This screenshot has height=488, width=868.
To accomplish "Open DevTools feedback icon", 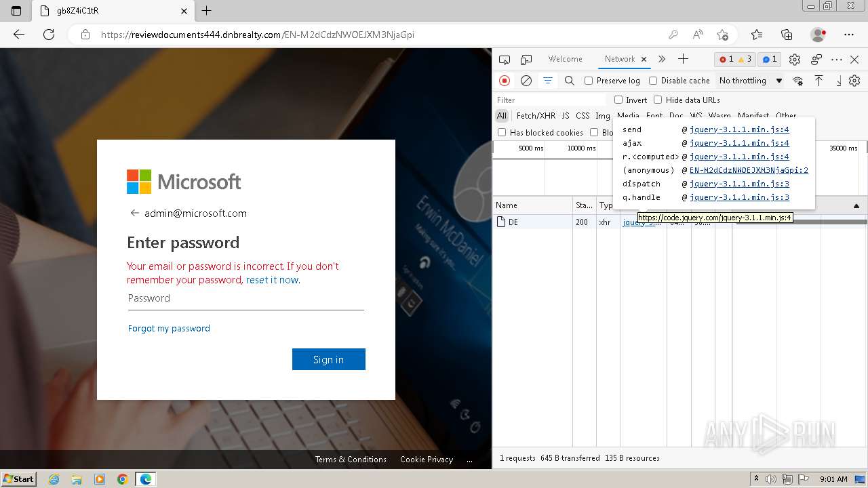I will click(816, 60).
